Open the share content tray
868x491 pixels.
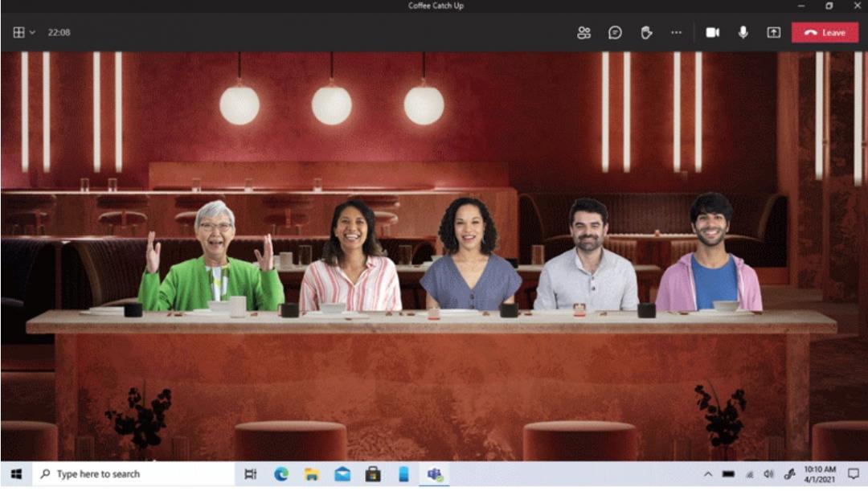point(773,33)
